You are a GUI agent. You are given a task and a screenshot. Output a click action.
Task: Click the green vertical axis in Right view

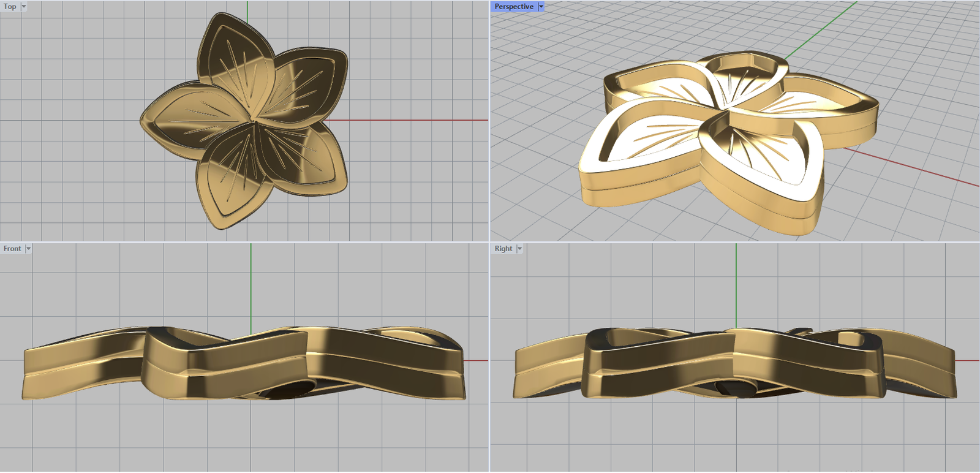(736, 282)
